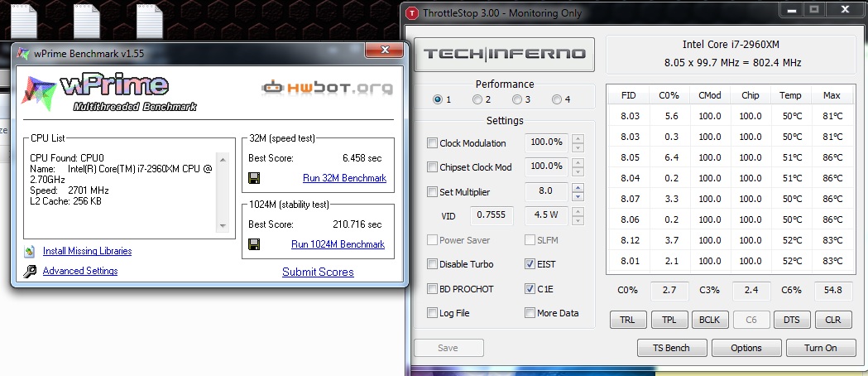Screen dimensions: 868x376
Task: Click the DTS button
Action: (792, 320)
